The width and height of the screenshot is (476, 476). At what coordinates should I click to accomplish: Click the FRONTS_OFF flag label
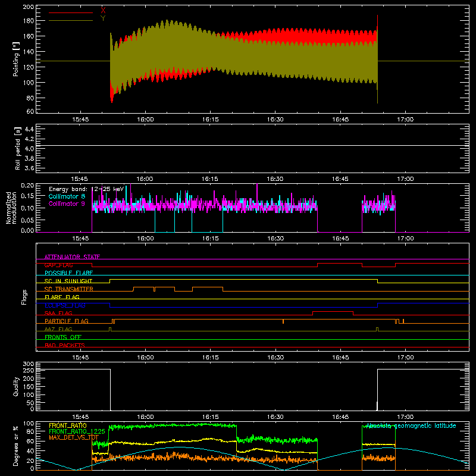click(x=63, y=337)
